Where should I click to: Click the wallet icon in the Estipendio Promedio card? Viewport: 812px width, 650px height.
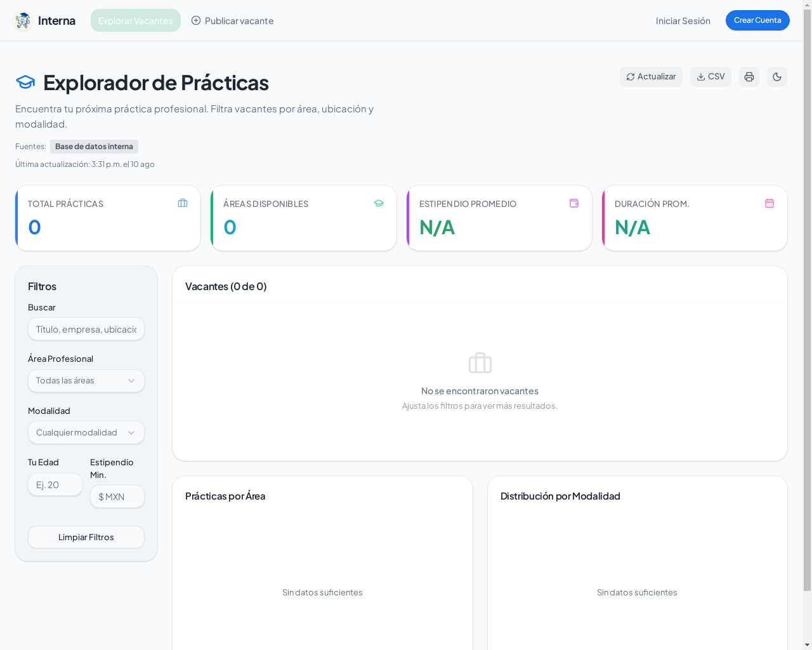[x=574, y=203]
